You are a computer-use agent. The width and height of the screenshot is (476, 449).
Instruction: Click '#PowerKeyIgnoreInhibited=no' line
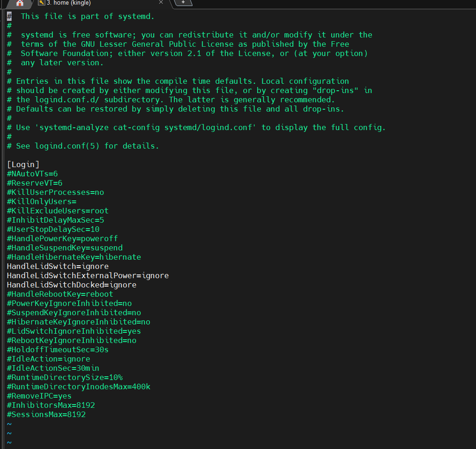coord(69,304)
